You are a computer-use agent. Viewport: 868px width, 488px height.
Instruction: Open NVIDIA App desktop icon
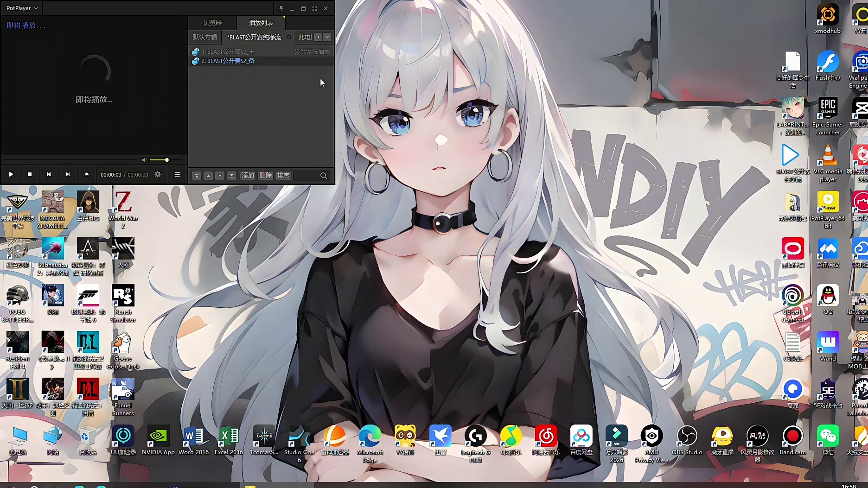point(158,440)
